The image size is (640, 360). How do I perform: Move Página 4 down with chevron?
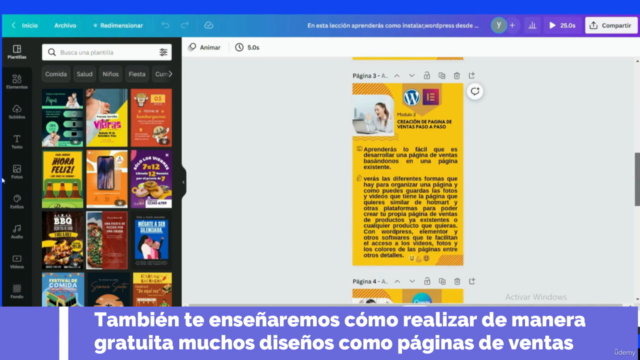click(412, 281)
